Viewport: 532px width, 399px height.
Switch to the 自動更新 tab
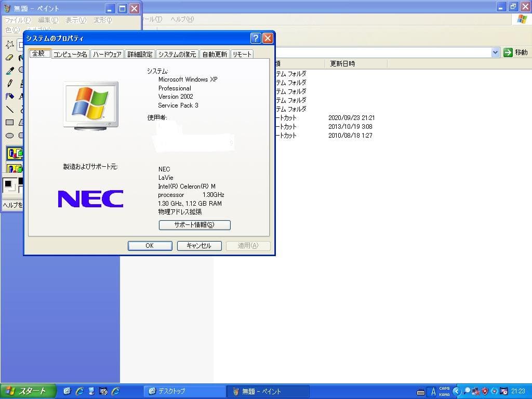215,54
